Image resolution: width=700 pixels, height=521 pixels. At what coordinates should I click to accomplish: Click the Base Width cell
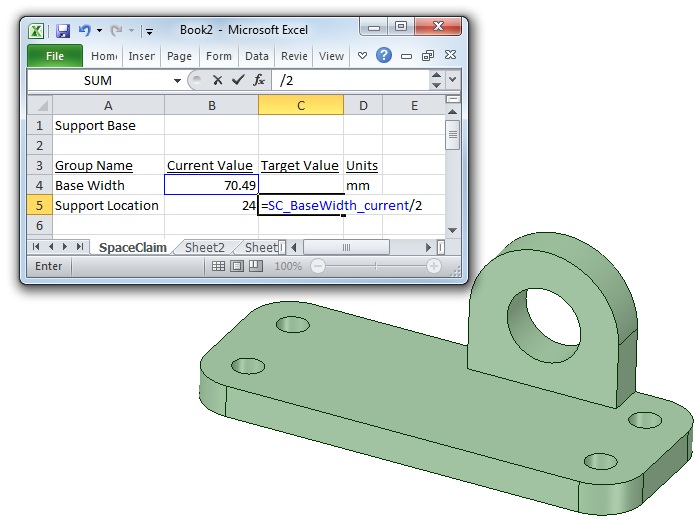[x=108, y=185]
